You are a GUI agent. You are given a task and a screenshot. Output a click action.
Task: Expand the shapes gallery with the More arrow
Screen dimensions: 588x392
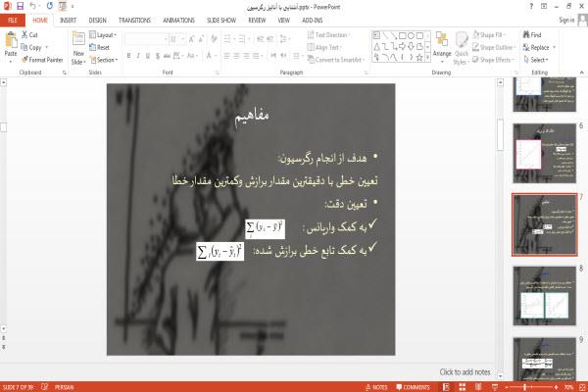click(x=427, y=58)
